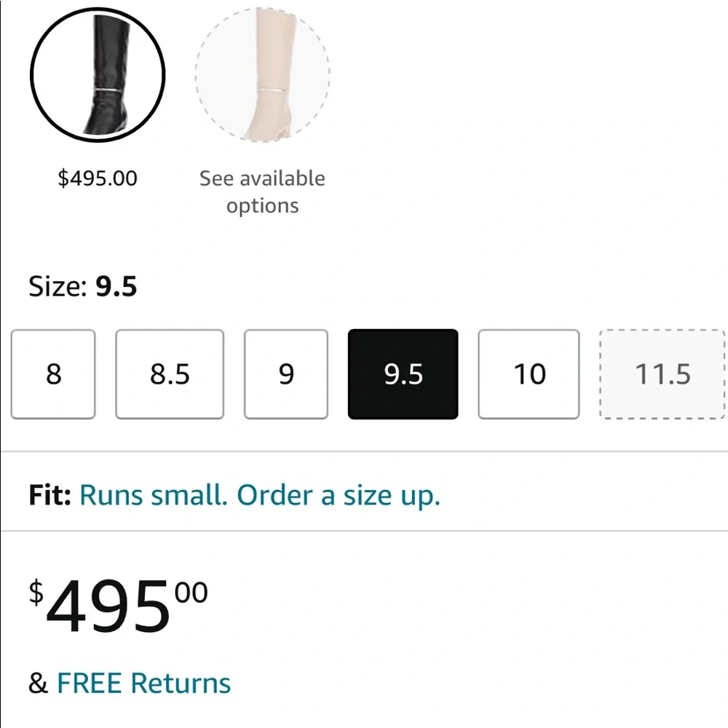
Task: Click the $495.00 price under black thumbnail
Action: pyautogui.click(x=97, y=178)
